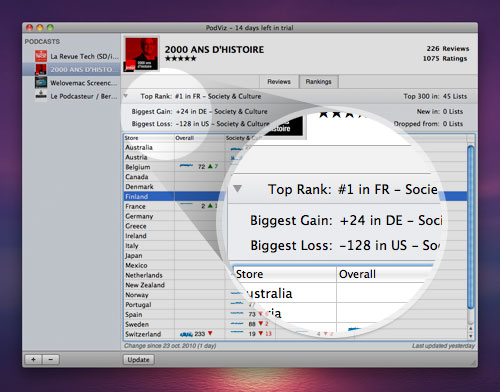Viewport: 500px width, 392px height.
Task: Click the magnified Top Rank disclosure triangle
Action: point(237,189)
